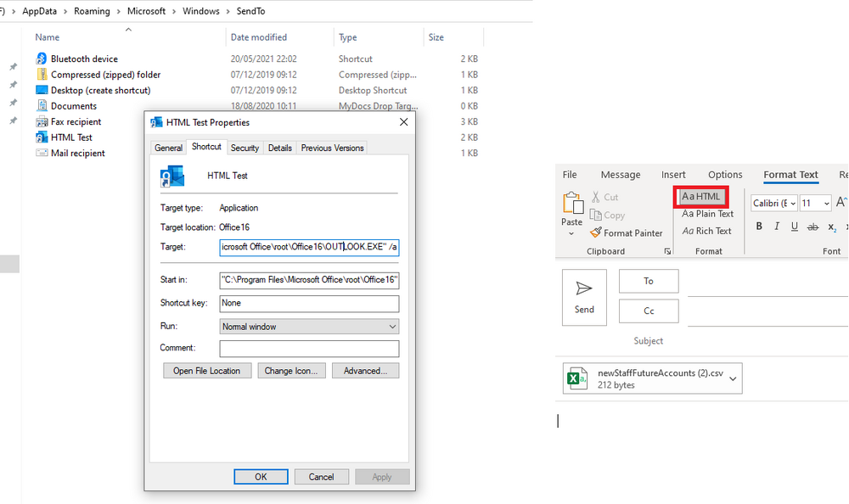Screen dimensions: 849x504
Task: Open the File tab in Outlook
Action: point(570,175)
